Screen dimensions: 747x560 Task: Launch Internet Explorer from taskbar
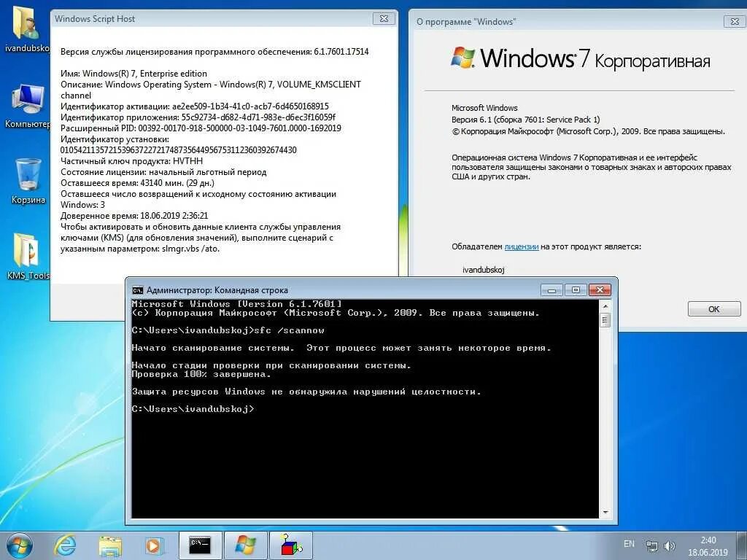click(64, 545)
